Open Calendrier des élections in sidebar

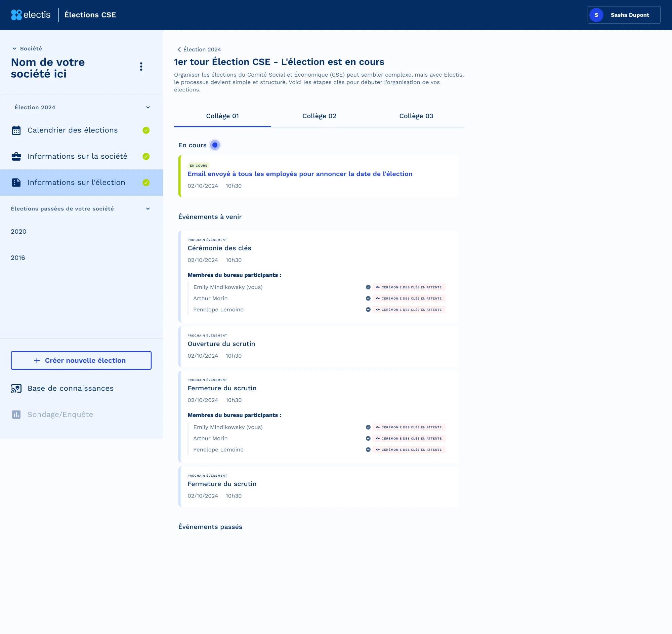[81, 130]
